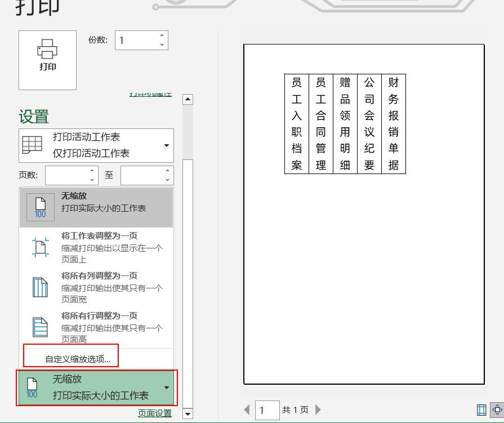
Task: Decrement the starting page number
Action: point(92,180)
